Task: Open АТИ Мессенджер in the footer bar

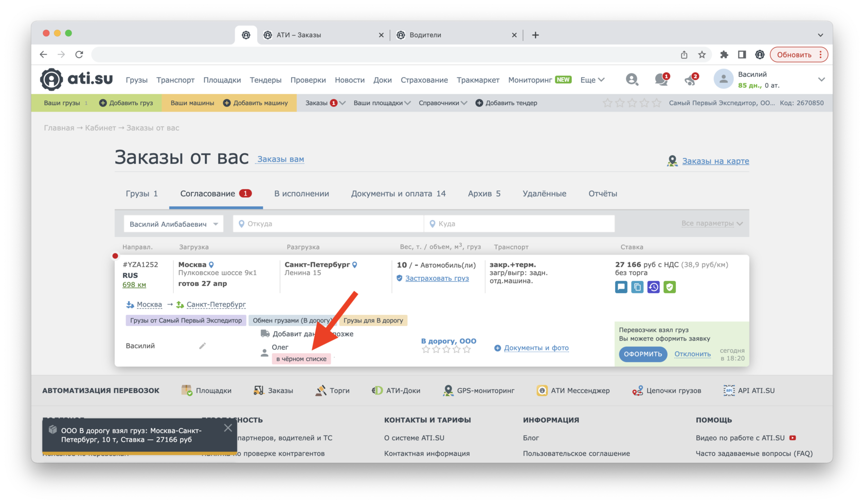Action: click(573, 390)
